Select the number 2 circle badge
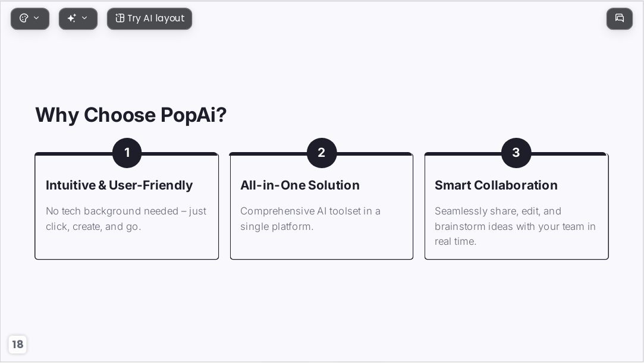Viewport: 644px width, 363px height. 322,153
